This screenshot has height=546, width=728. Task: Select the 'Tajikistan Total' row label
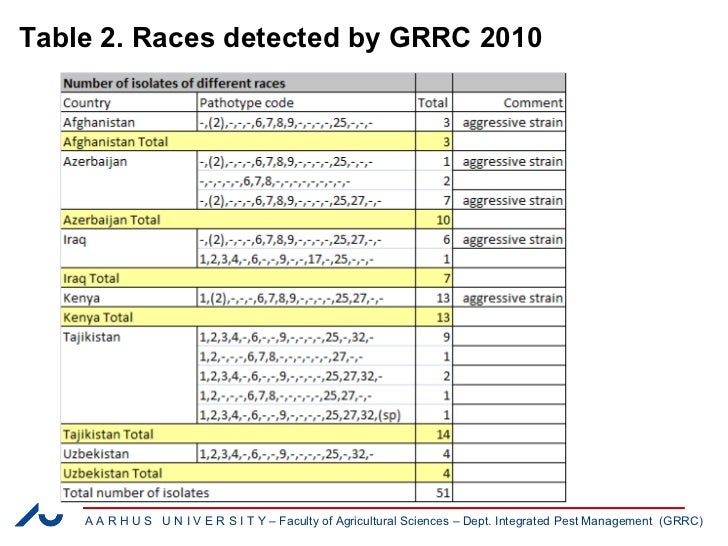(108, 435)
